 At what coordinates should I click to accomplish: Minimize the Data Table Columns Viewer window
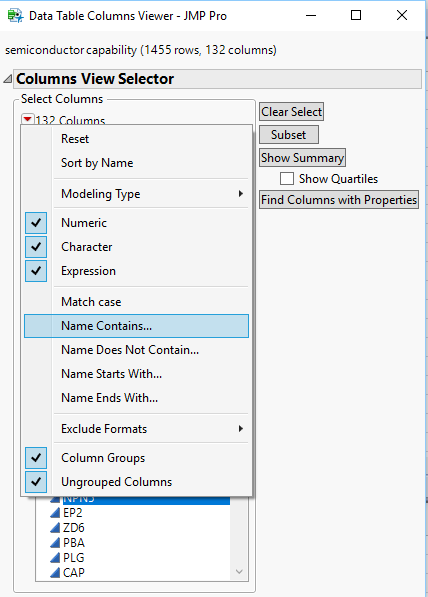(x=311, y=16)
